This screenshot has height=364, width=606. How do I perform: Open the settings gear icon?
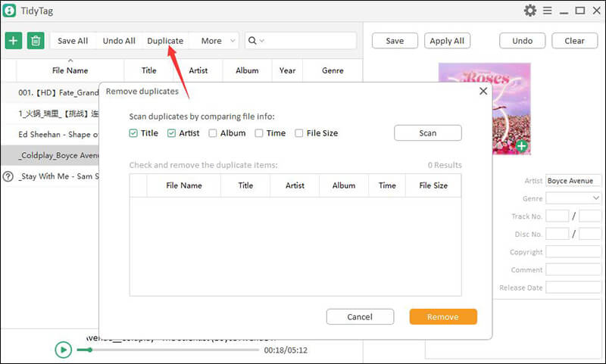(529, 11)
